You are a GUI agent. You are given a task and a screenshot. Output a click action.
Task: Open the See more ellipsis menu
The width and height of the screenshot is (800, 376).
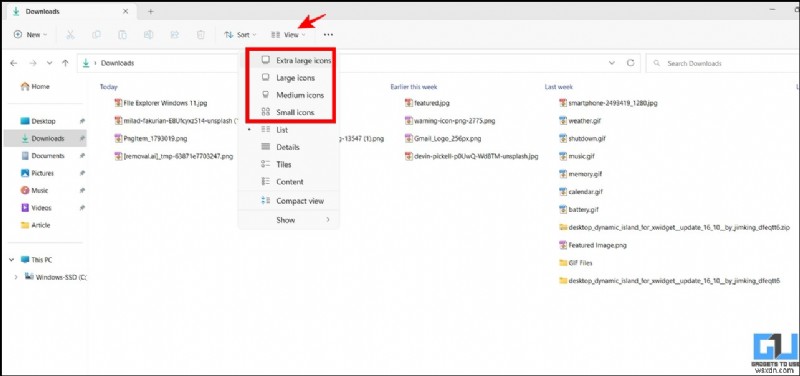(x=328, y=35)
